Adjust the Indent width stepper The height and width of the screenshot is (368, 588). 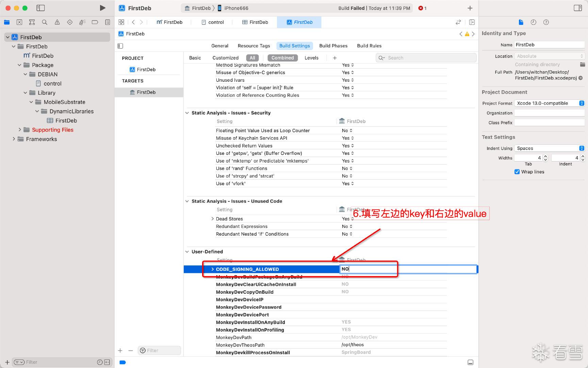(x=583, y=158)
